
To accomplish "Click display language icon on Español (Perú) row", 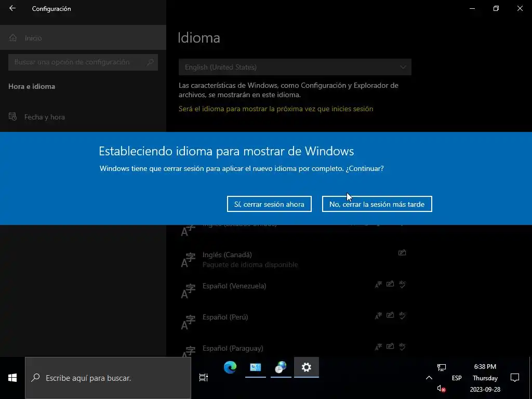I will (378, 315).
